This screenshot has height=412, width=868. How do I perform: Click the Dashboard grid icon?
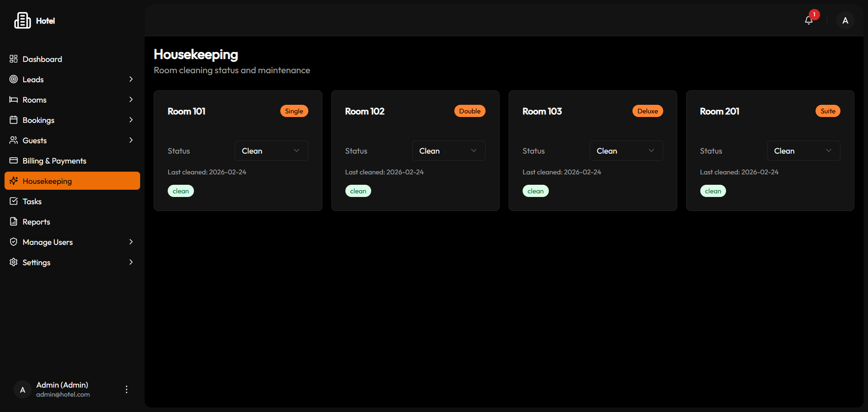pyautogui.click(x=14, y=59)
